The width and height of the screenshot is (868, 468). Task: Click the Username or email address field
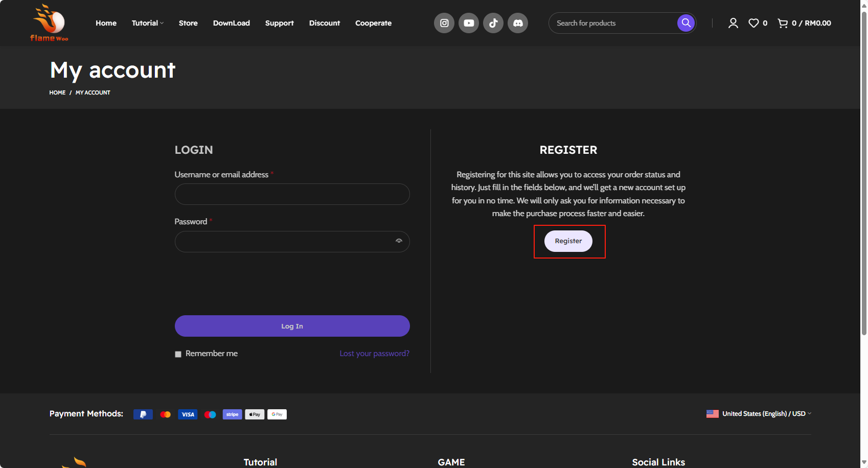click(292, 194)
